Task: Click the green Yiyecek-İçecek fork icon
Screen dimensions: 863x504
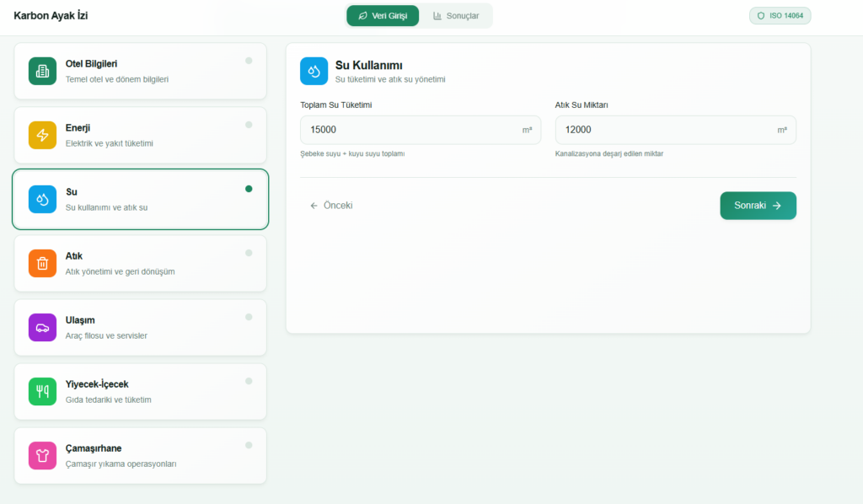Action: (x=42, y=391)
